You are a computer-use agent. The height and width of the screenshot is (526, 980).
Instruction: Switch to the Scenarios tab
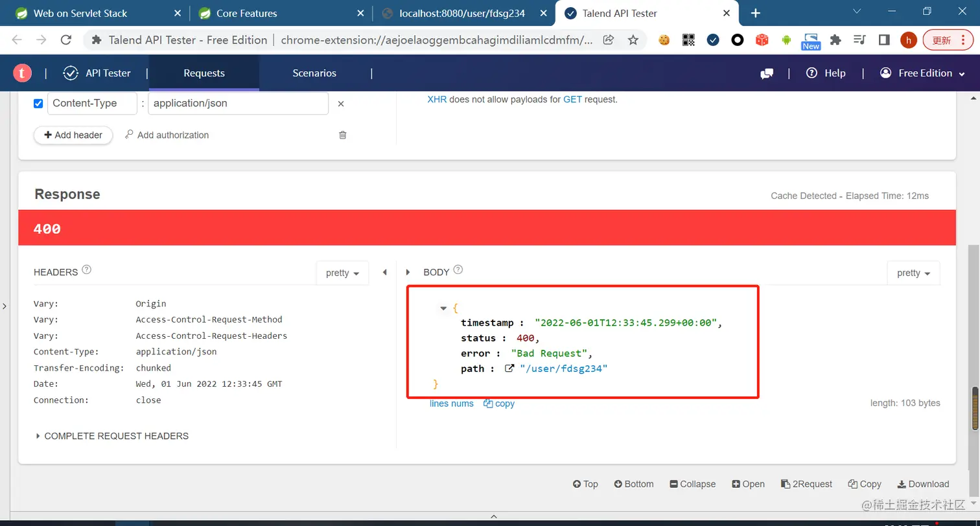tap(314, 73)
